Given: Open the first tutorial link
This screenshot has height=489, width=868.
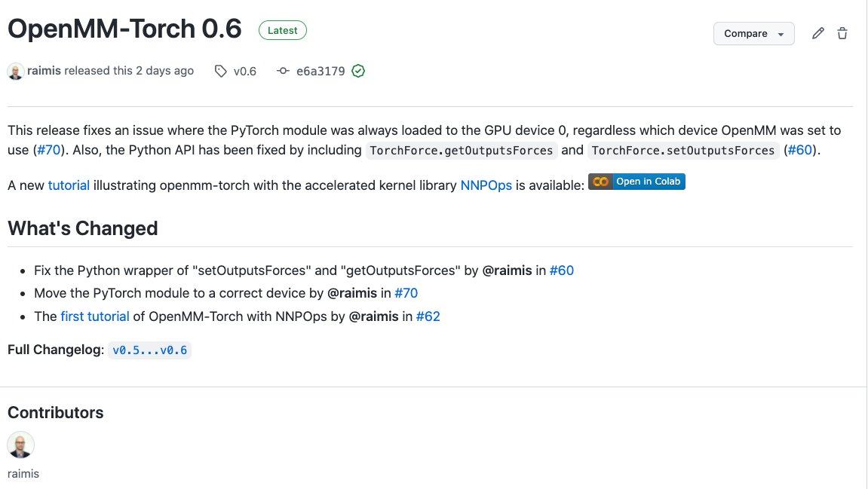Looking at the screenshot, I should [95, 316].
